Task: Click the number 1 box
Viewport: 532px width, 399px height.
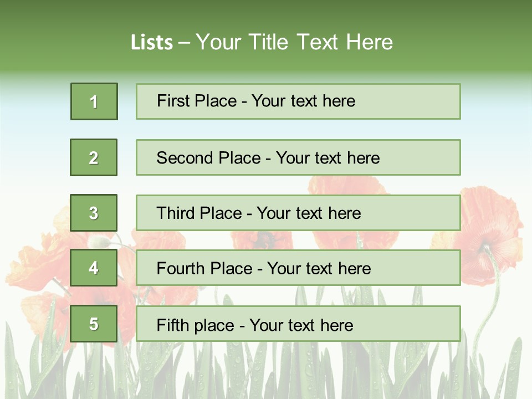Action: coord(94,101)
